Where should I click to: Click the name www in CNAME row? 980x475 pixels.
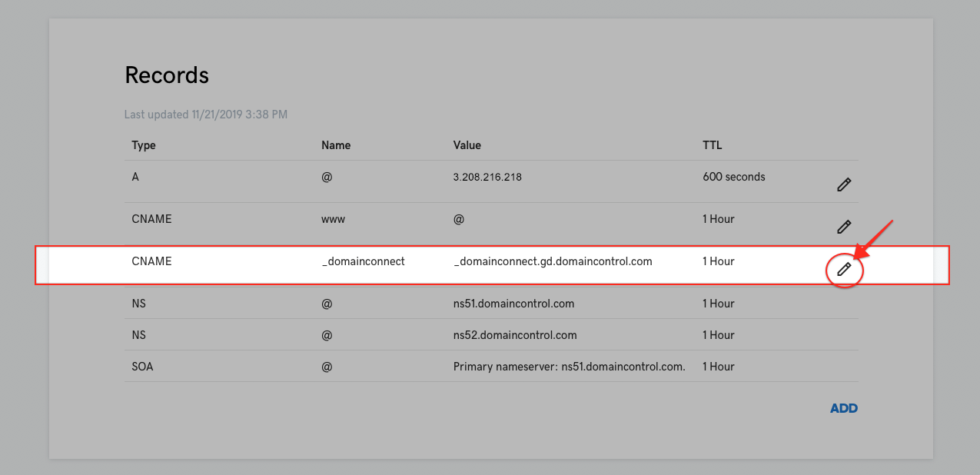[x=334, y=219]
